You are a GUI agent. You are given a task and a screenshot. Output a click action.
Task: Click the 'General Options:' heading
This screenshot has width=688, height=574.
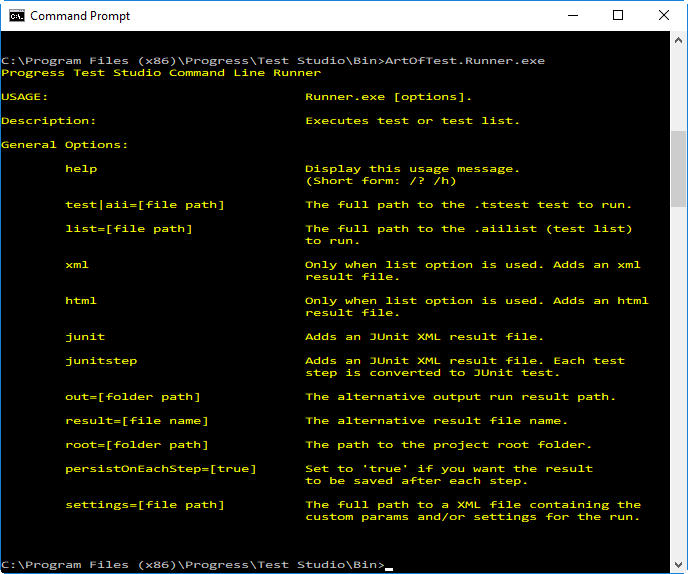point(64,145)
